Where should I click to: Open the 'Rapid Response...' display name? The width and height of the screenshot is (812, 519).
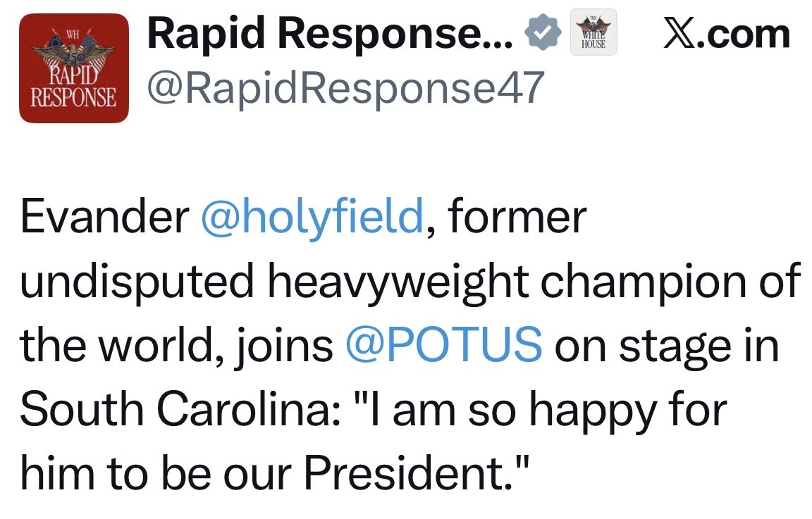click(x=331, y=34)
